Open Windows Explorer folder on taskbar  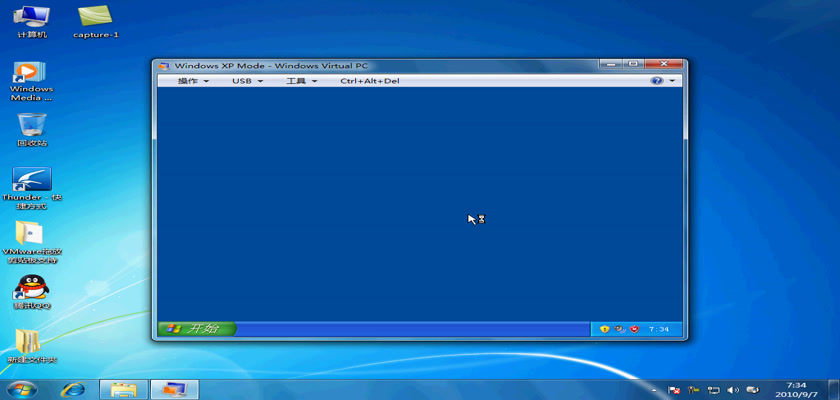124,389
